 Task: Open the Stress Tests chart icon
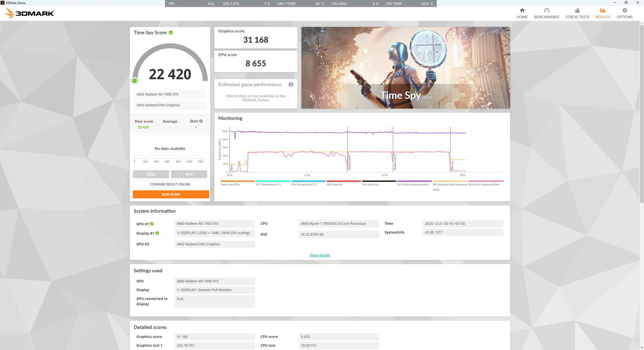(x=577, y=10)
